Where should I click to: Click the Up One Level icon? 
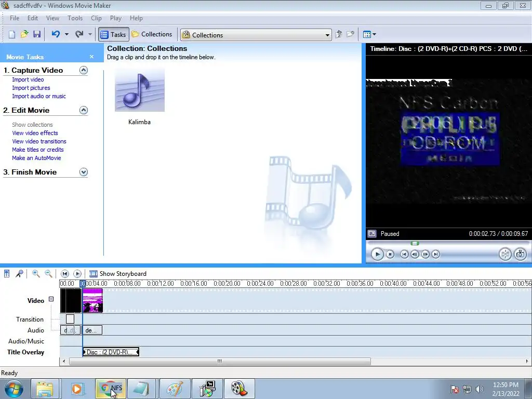pyautogui.click(x=338, y=34)
